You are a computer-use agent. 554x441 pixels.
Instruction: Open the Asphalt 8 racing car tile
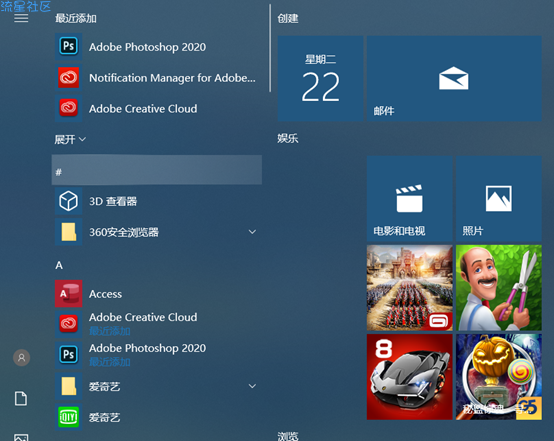(x=409, y=377)
